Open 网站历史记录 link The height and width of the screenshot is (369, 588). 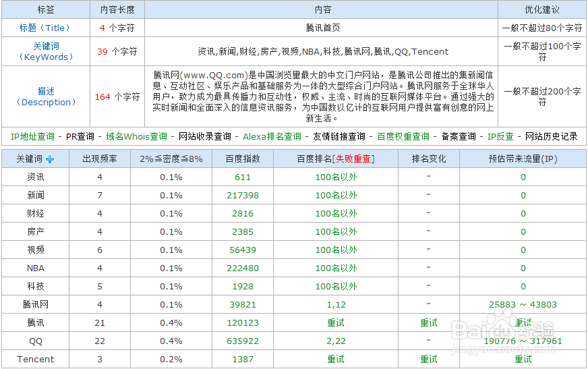pos(552,136)
